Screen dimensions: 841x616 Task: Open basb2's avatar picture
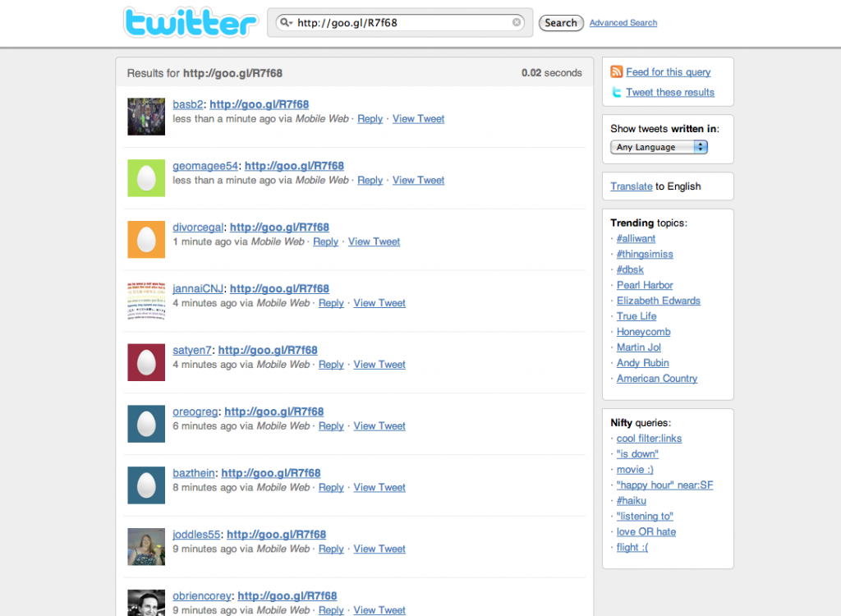click(x=146, y=117)
